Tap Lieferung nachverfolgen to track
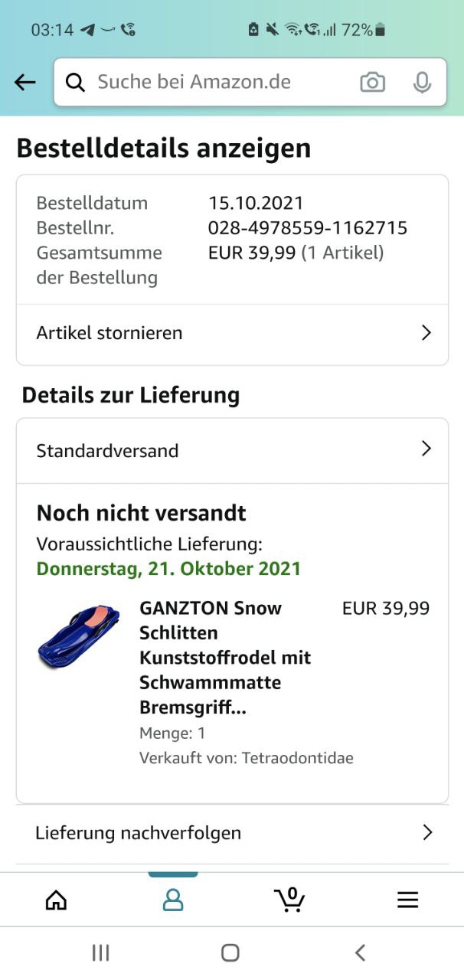 138,833
